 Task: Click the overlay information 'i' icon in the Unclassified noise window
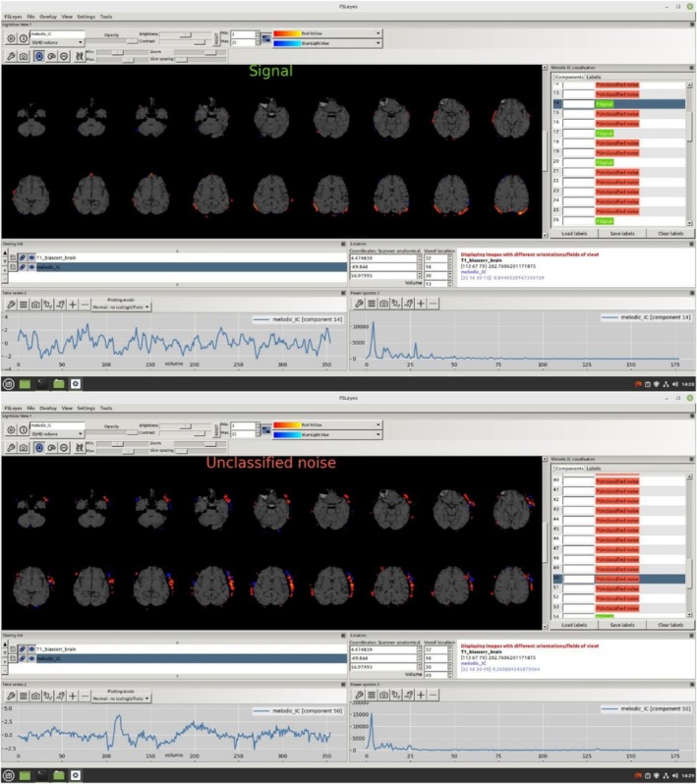pyautogui.click(x=24, y=430)
